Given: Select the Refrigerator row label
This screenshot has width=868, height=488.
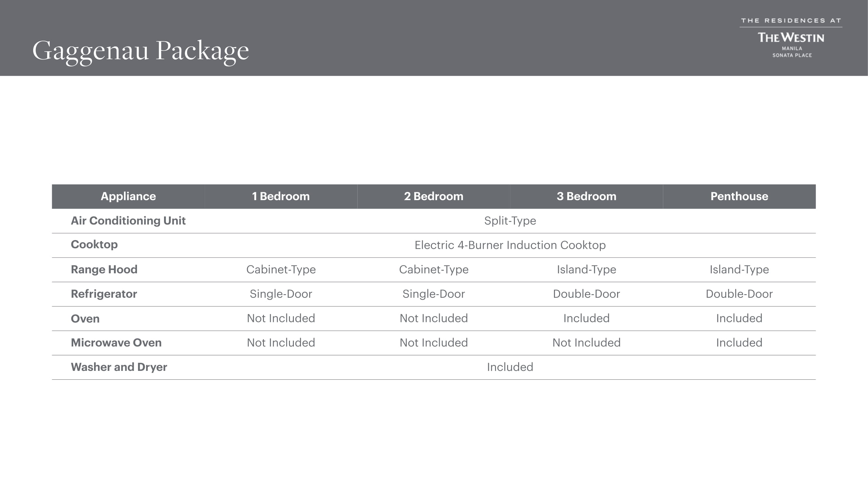Looking at the screenshot, I should [104, 294].
